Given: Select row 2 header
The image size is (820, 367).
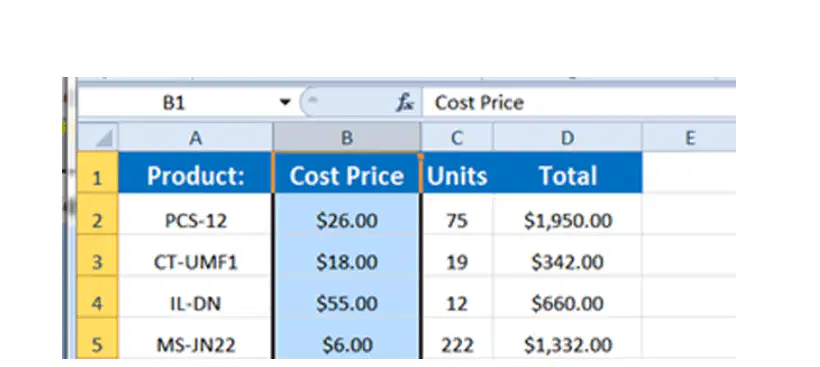Looking at the screenshot, I should click(x=98, y=214).
